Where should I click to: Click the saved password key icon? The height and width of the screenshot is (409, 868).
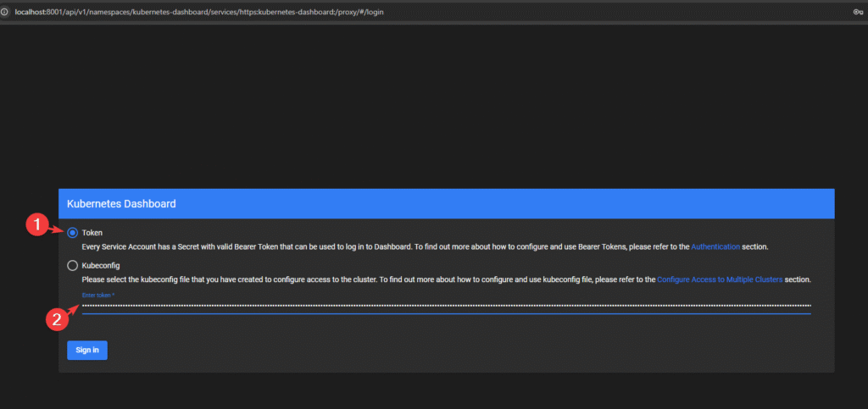pyautogui.click(x=858, y=12)
